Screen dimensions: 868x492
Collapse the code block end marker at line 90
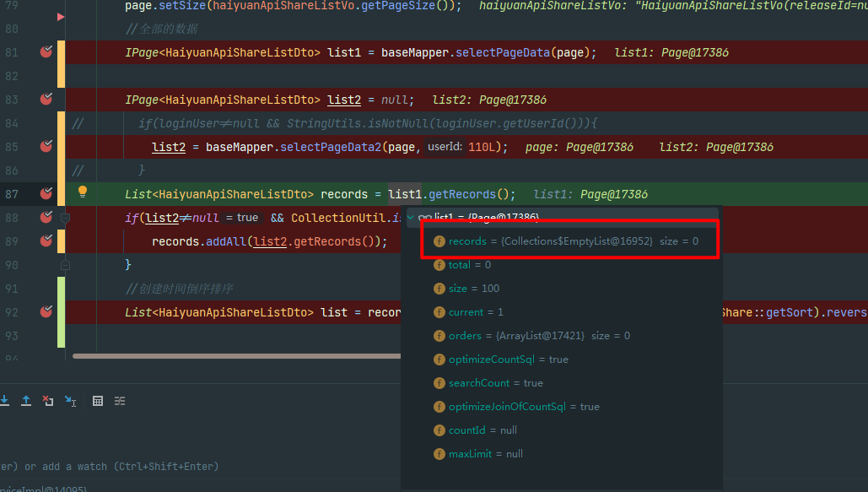[65, 265]
